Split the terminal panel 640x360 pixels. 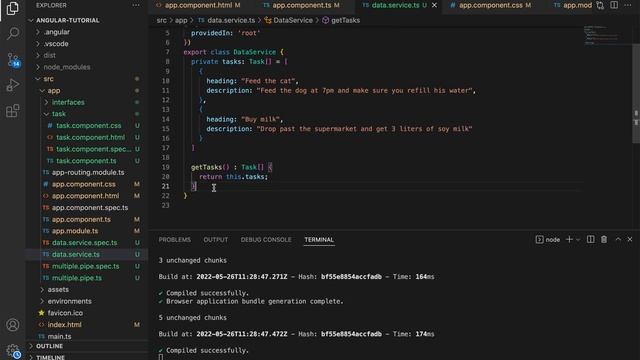591,240
